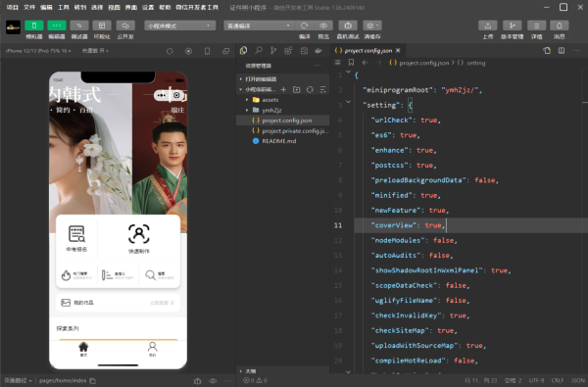This screenshot has width=588, height=387.
Task: Toggle the 编辑器 editor panel button
Action: click(x=57, y=25)
